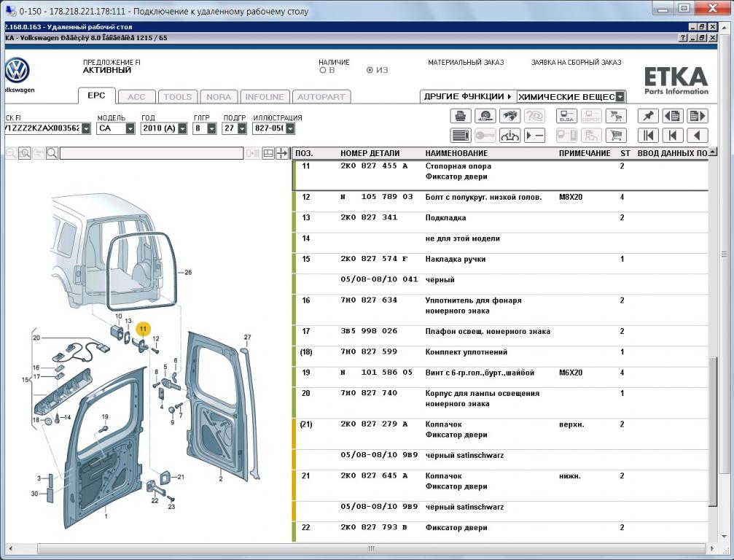Click the magnifier icon next to search field
This screenshot has height=560, width=734.
pos(52,153)
